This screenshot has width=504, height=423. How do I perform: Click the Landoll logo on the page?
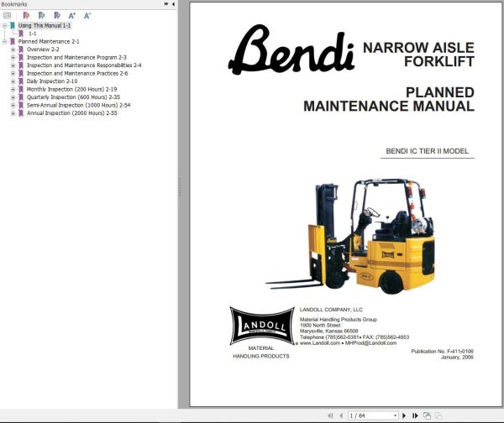262,326
